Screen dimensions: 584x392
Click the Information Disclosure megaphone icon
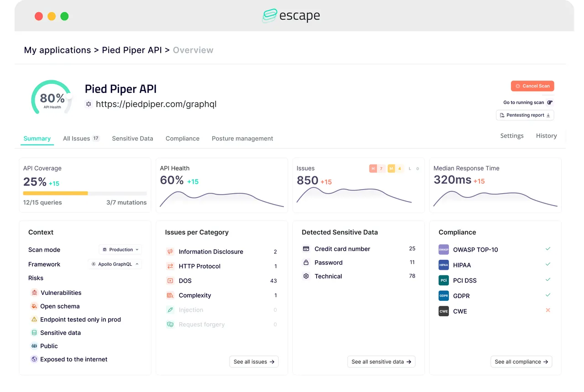click(x=170, y=252)
